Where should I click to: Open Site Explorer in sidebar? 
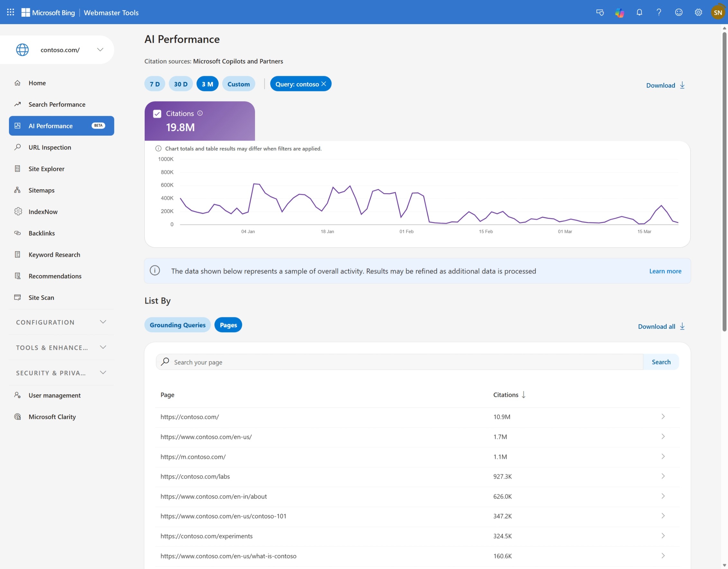46,169
